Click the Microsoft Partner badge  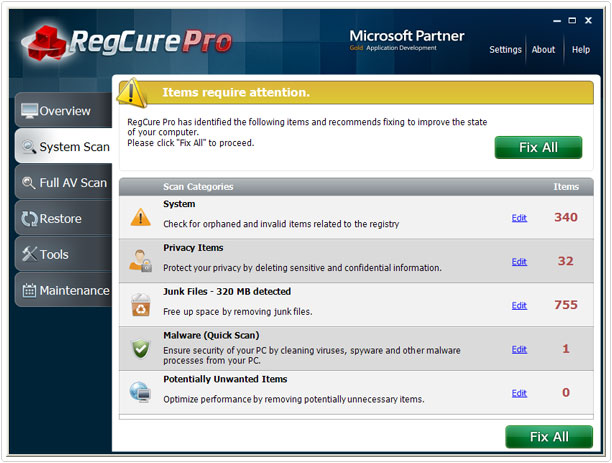tap(407, 40)
